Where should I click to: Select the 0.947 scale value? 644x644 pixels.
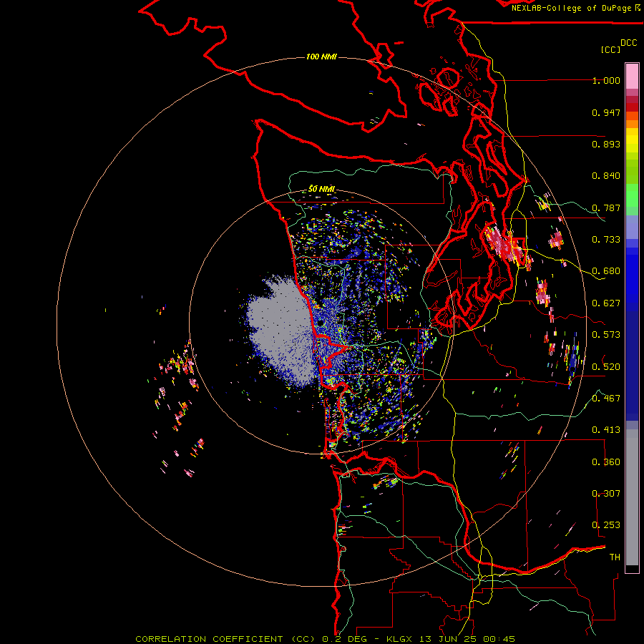point(606,112)
